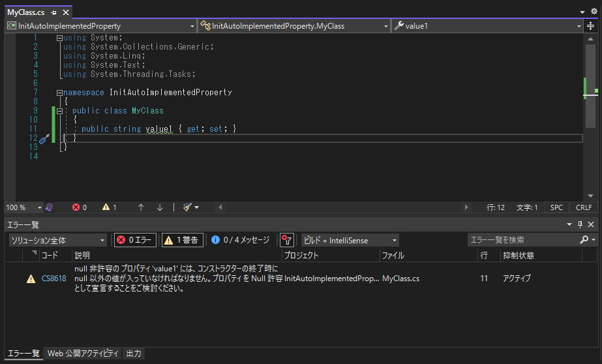The width and height of the screenshot is (602, 364).
Task: Collapse the MyClass class block
Action: point(59,112)
